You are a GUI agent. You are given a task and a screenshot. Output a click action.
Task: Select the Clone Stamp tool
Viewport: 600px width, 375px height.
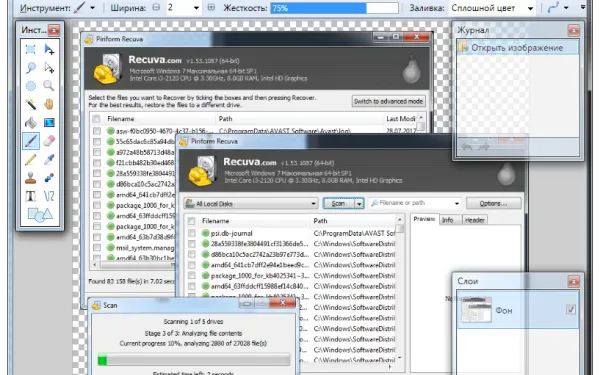click(x=31, y=178)
